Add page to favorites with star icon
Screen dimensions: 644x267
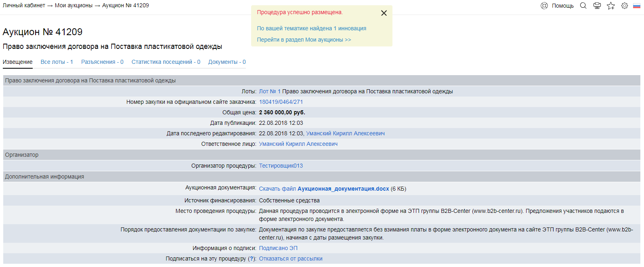pyautogui.click(x=611, y=6)
